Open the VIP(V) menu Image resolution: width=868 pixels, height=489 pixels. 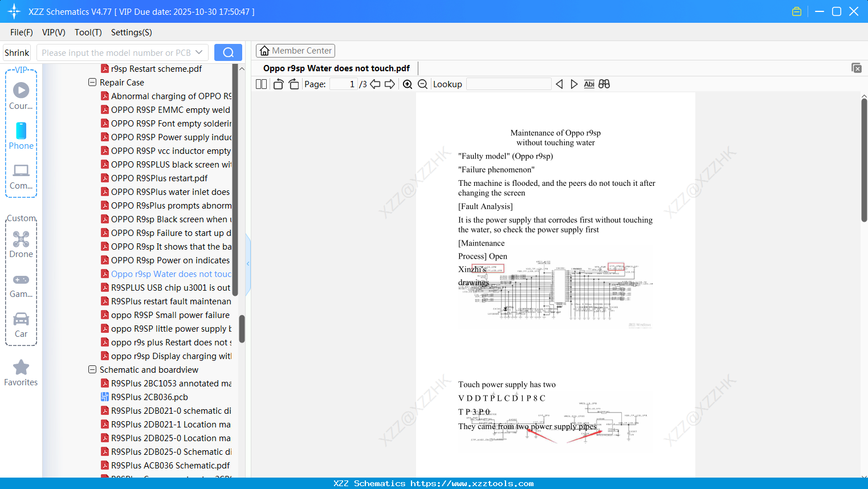tap(54, 32)
